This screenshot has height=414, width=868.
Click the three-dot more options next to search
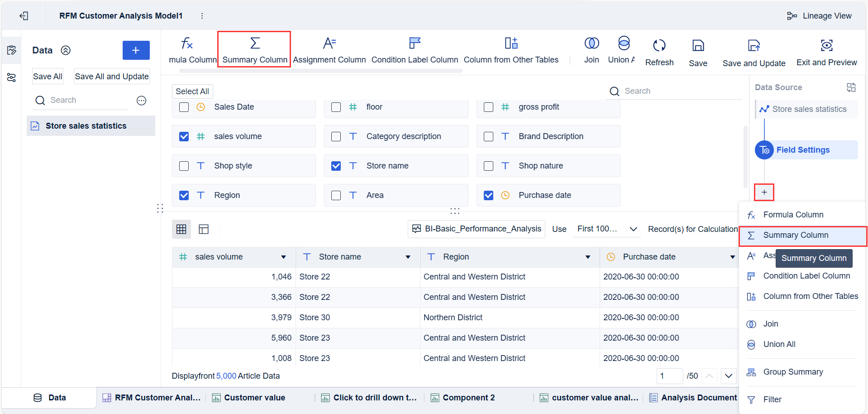[x=142, y=101]
